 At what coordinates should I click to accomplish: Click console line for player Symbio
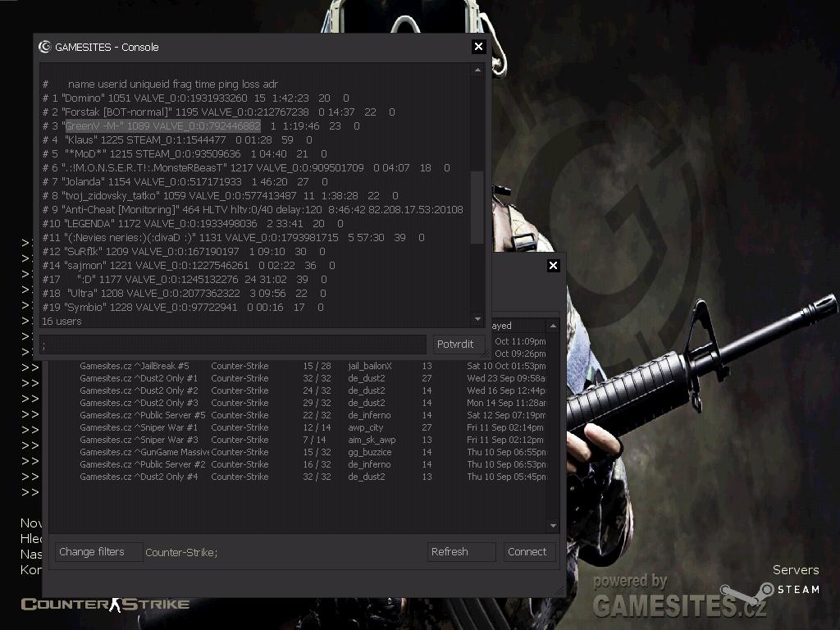click(183, 307)
